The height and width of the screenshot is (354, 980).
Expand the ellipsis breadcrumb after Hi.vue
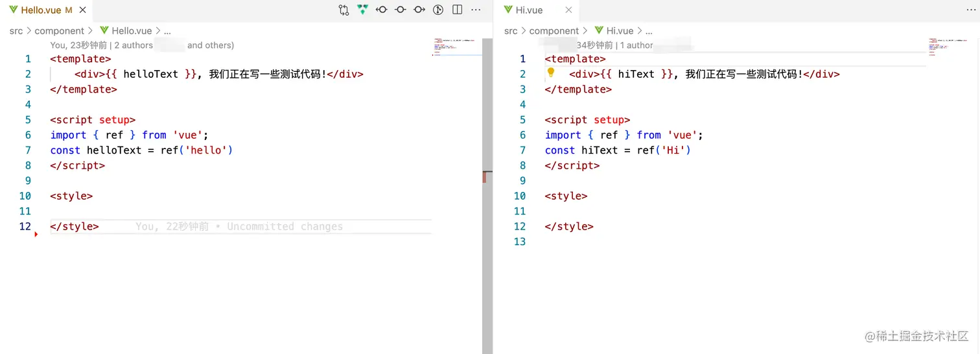pyautogui.click(x=649, y=30)
